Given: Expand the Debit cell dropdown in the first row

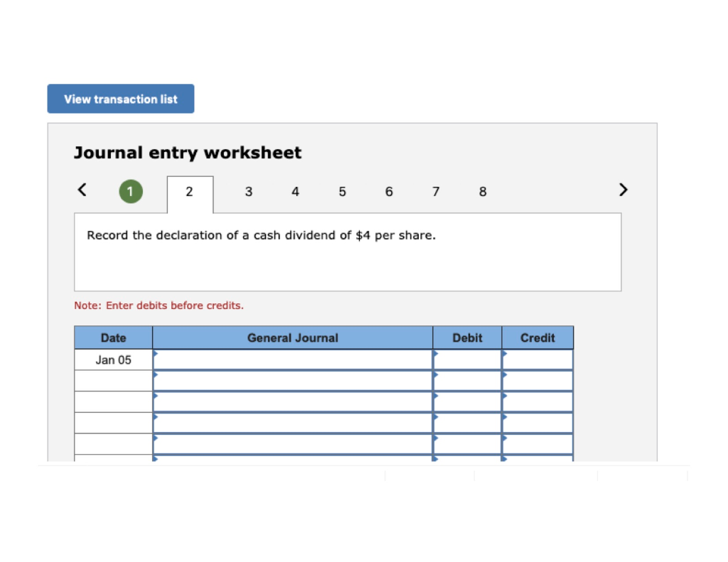Looking at the screenshot, I should pos(434,352).
